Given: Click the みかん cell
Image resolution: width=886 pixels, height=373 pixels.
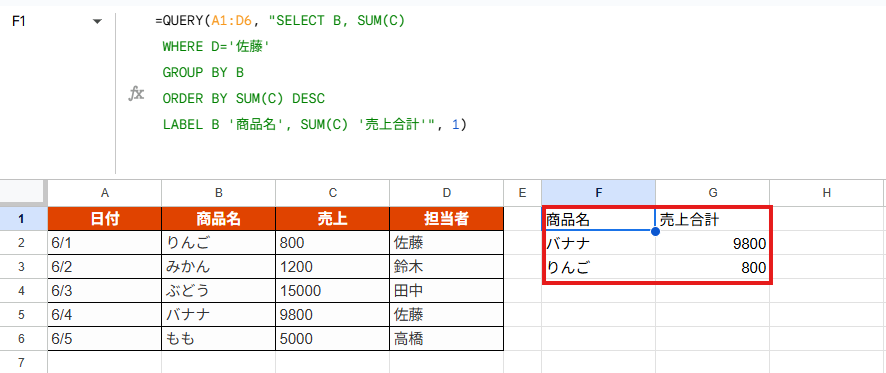Looking at the screenshot, I should coord(219,267).
